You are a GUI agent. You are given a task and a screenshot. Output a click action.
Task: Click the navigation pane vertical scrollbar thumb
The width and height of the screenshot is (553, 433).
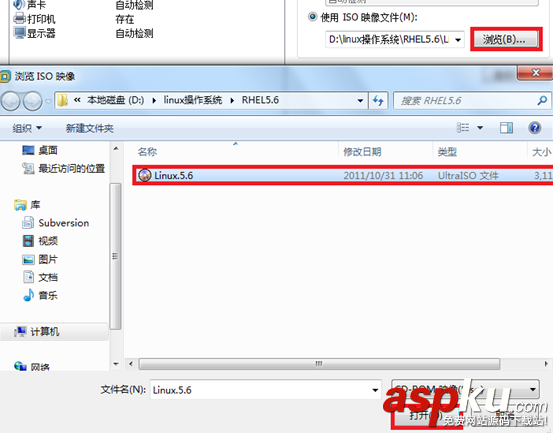point(115,256)
